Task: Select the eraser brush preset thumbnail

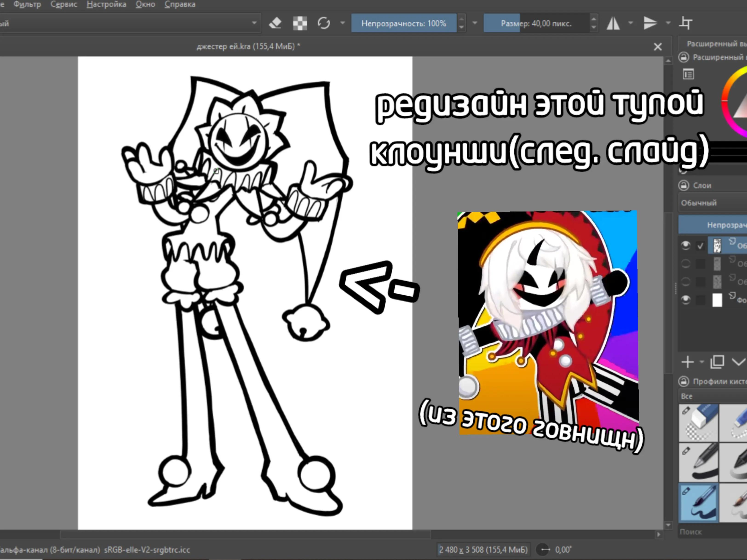Action: tap(698, 423)
